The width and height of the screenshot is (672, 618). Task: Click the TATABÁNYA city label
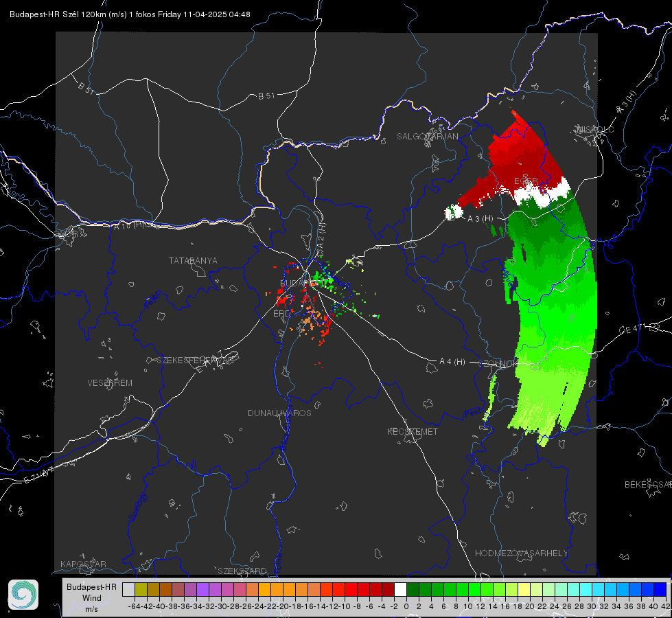point(193,261)
